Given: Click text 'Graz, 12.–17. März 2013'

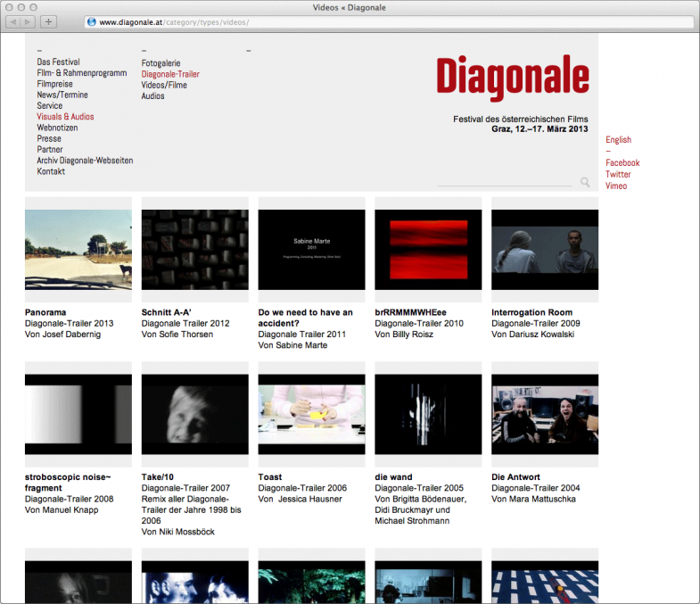Looking at the screenshot, I should pyautogui.click(x=539, y=129).
